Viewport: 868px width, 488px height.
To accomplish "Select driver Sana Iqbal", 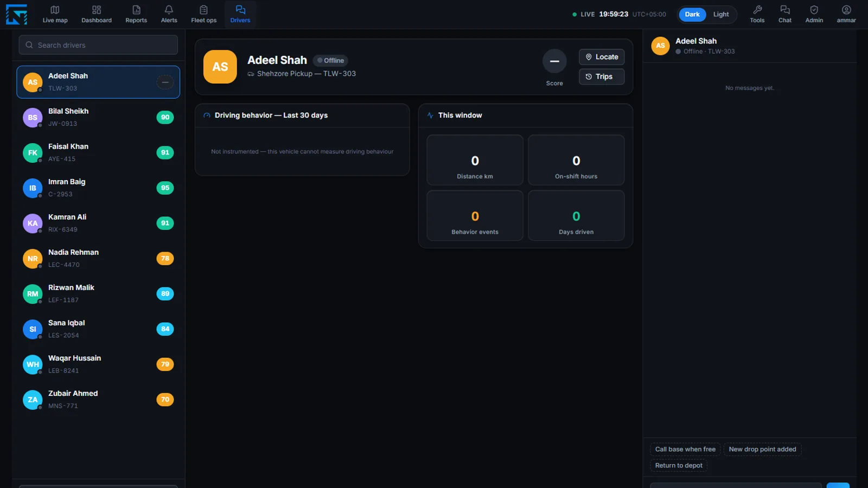I will [98, 329].
